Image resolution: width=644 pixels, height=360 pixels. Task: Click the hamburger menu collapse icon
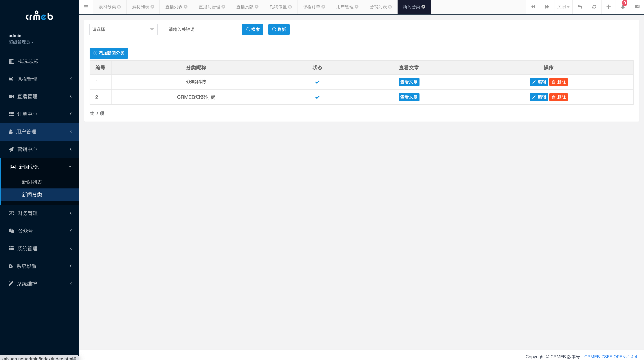86,7
